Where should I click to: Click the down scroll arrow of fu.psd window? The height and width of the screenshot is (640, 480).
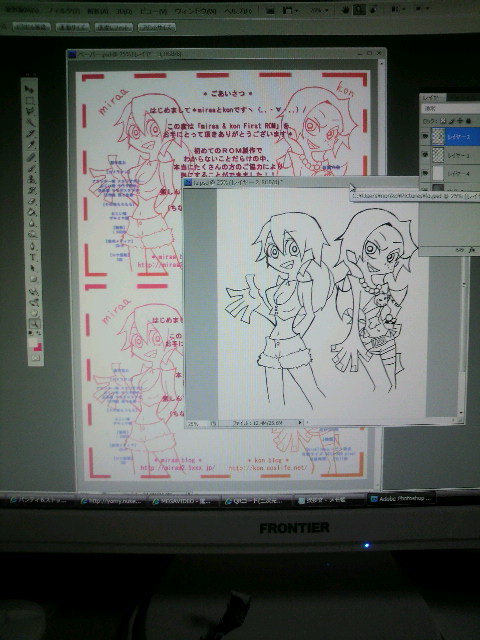pyautogui.click(x=461, y=413)
